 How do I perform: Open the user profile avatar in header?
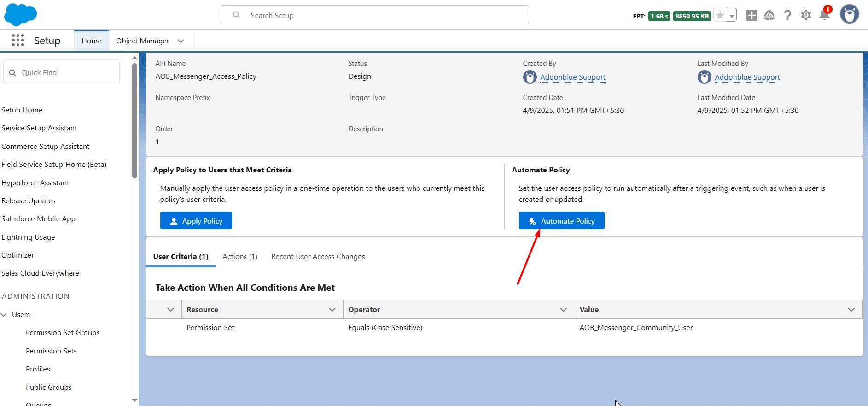tap(850, 14)
